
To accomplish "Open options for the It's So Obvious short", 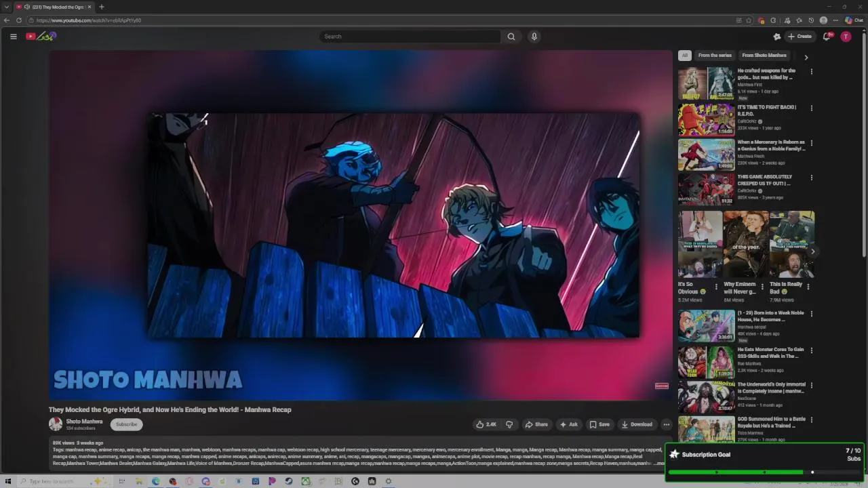I will 716,286.
